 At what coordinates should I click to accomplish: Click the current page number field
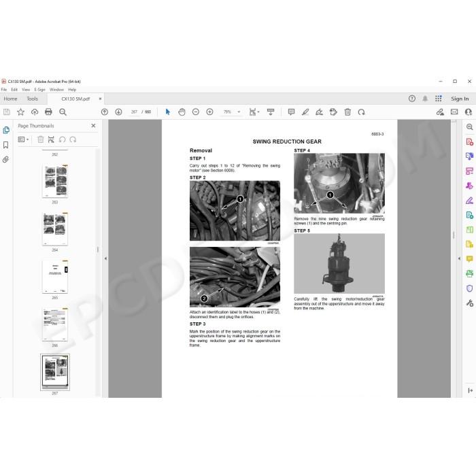click(x=134, y=112)
